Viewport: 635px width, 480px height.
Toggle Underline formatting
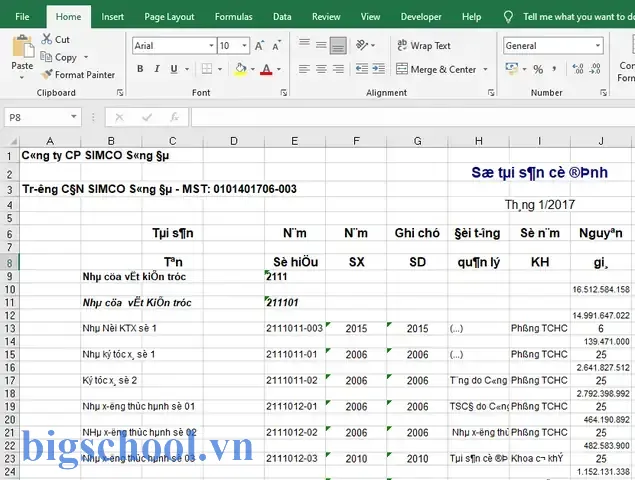pyautogui.click(x=174, y=69)
